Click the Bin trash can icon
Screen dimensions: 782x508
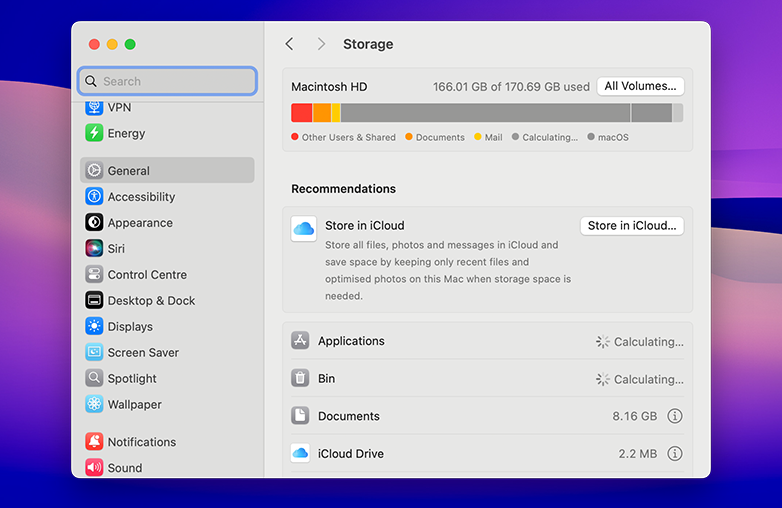pyautogui.click(x=300, y=378)
